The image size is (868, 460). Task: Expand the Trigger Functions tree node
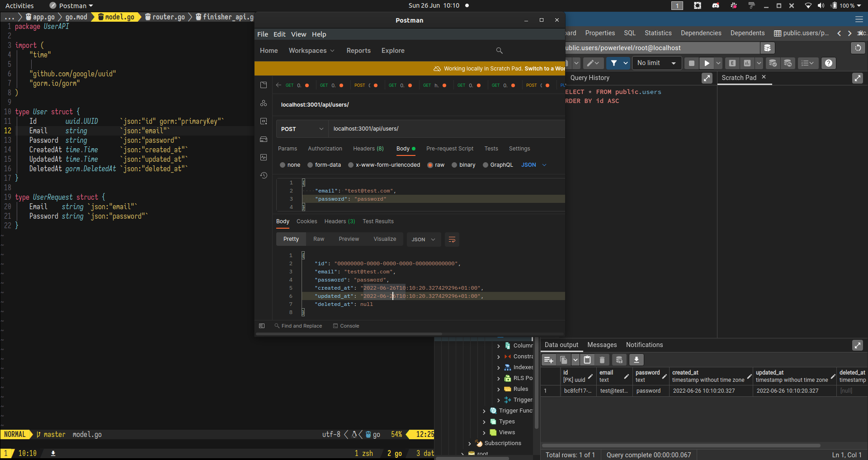(x=484, y=411)
